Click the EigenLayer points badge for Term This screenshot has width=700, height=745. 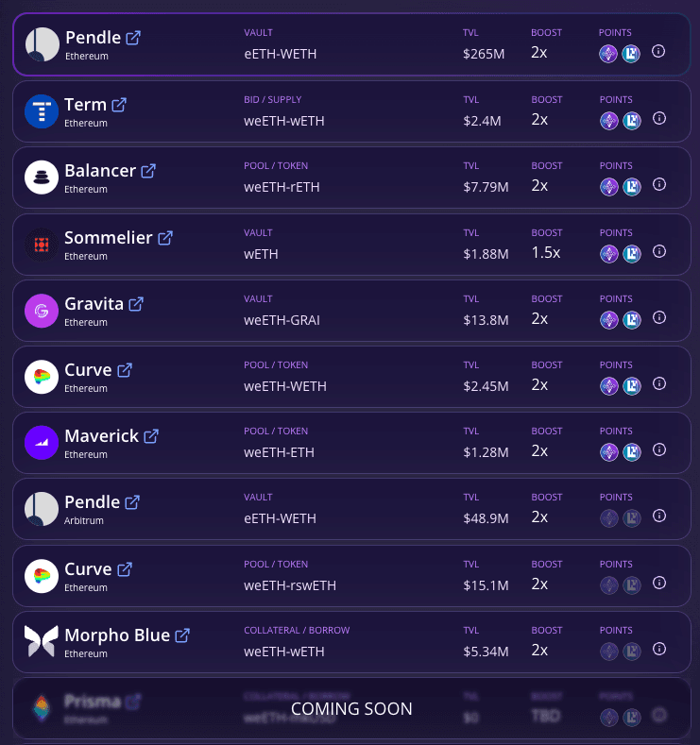pos(631,120)
